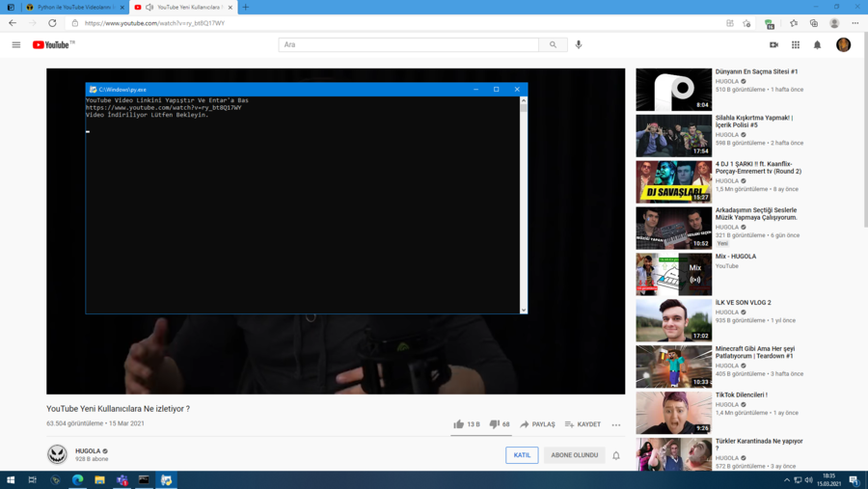The image size is (868, 489).
Task: Switch to the Python ile YouTube tab
Action: pos(75,7)
